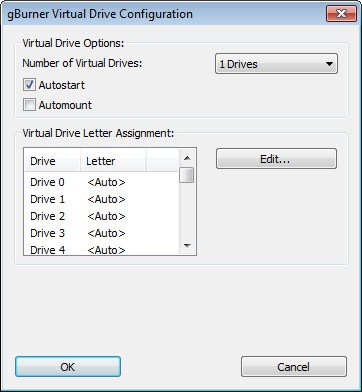Click the Edit... button
This screenshot has height=392, width=362.
(x=276, y=159)
